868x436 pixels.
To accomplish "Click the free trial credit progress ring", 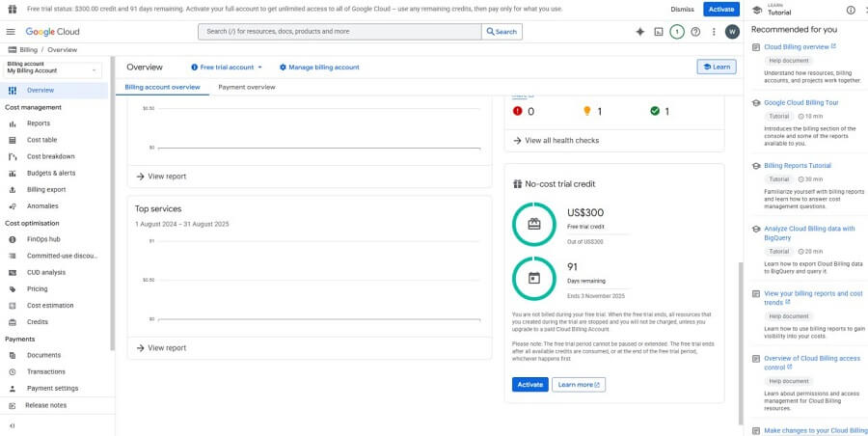I will click(533, 224).
